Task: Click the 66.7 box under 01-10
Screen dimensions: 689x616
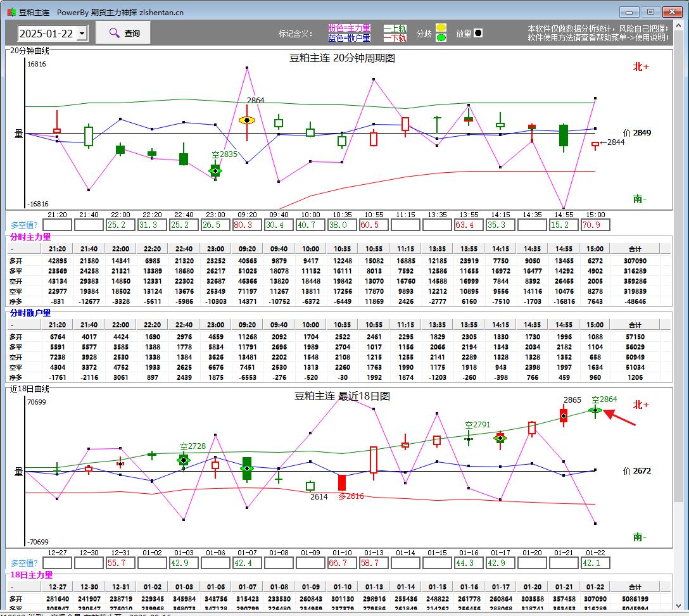Action: point(342,563)
